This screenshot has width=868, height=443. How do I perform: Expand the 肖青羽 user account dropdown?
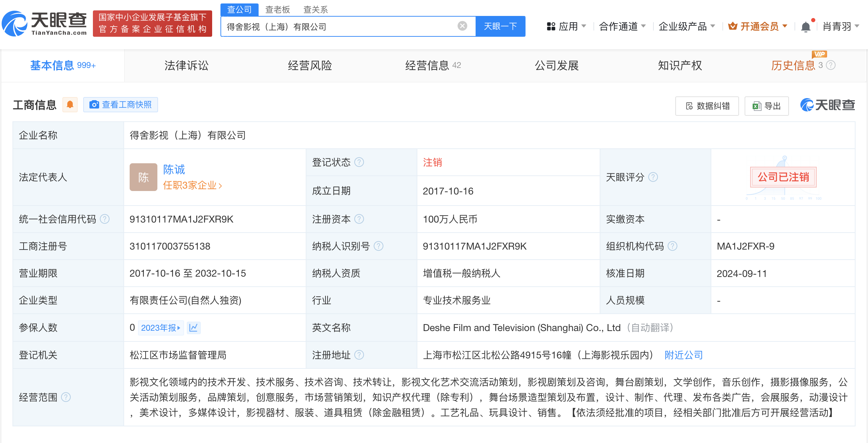[837, 26]
